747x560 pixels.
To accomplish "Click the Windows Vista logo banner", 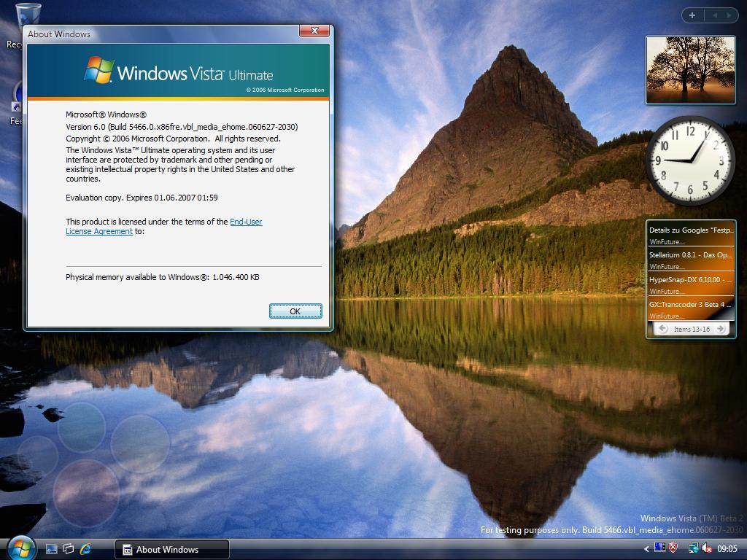I will pyautogui.click(x=178, y=71).
